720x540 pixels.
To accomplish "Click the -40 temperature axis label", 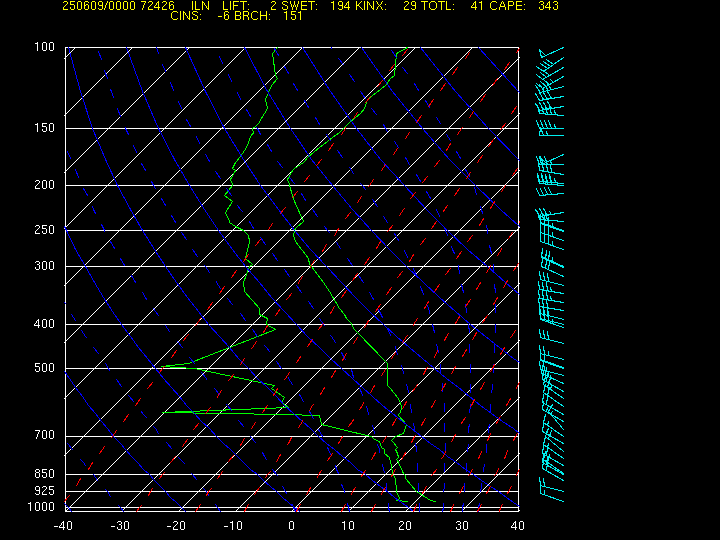I will coord(63,526).
